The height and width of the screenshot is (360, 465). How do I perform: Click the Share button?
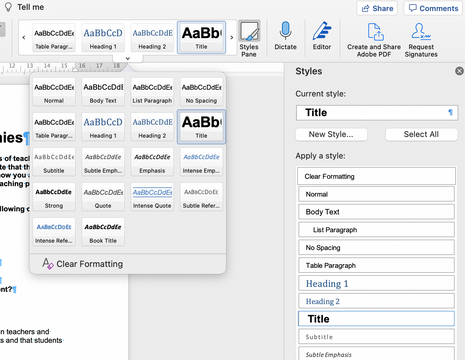pyautogui.click(x=378, y=8)
